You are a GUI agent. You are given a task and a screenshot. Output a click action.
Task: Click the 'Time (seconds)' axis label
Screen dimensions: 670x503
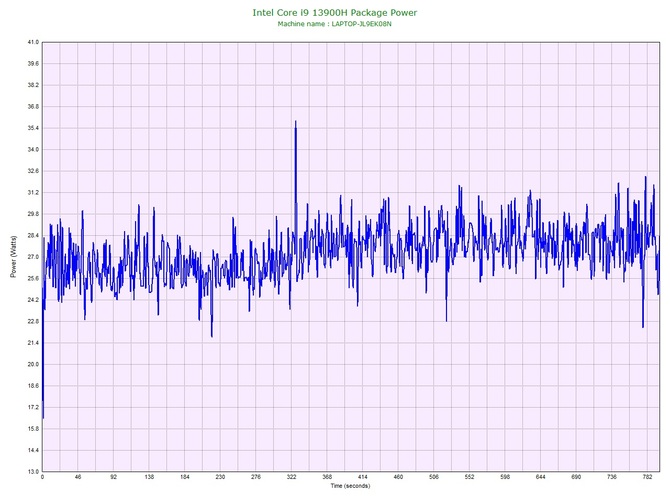350,486
